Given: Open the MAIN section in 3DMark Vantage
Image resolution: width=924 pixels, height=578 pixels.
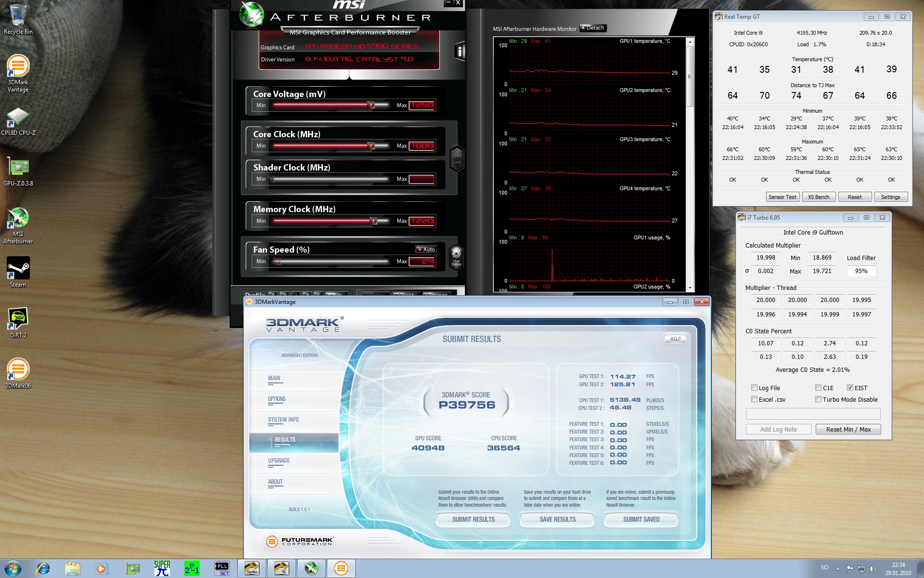Looking at the screenshot, I should pos(274,378).
